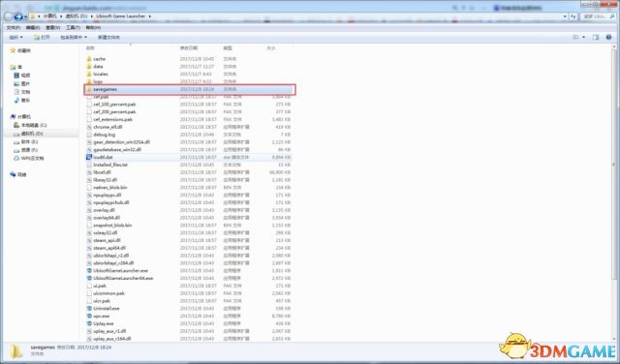Image resolution: width=620 pixels, height=364 pixels.
Task: Expand the address bar history dropdown
Action: coord(565,16)
